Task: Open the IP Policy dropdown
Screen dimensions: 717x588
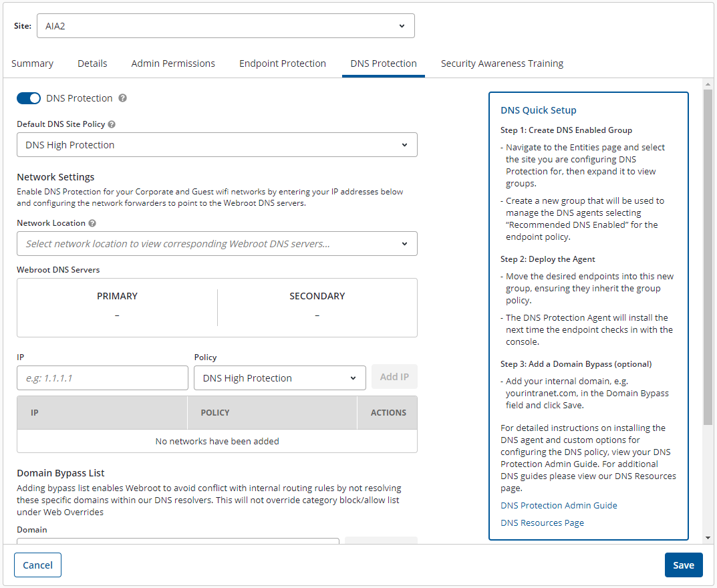Action: (x=279, y=378)
